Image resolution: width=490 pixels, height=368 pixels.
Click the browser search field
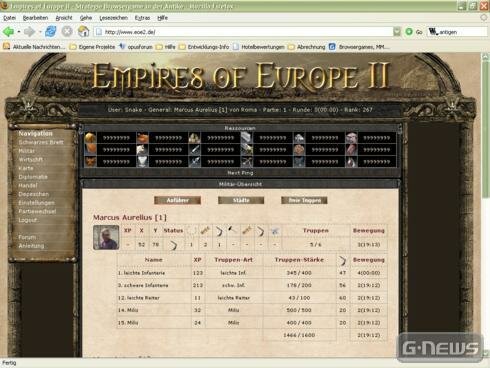click(x=463, y=32)
